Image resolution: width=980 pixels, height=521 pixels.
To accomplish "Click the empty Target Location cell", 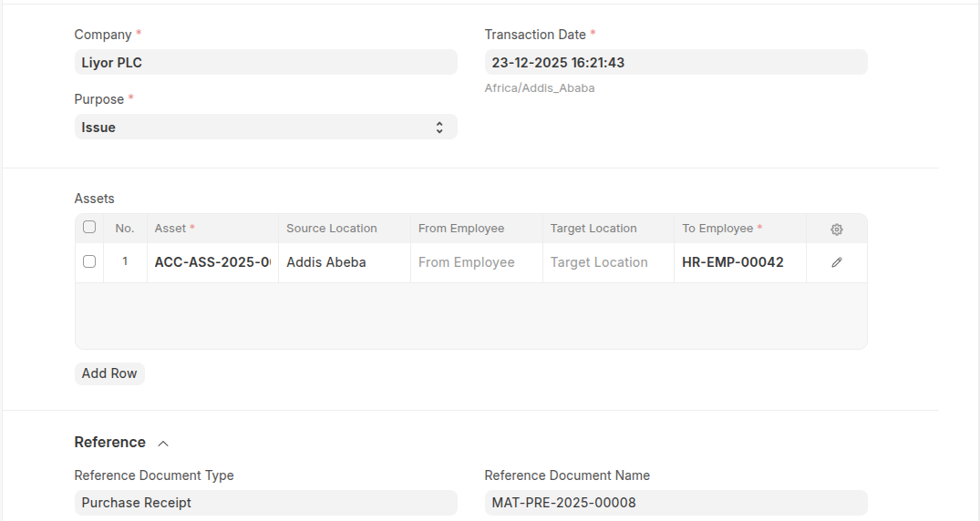I will click(608, 262).
